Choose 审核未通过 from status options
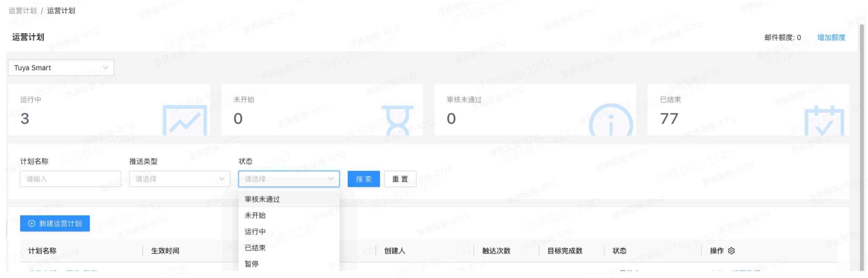 pos(289,199)
